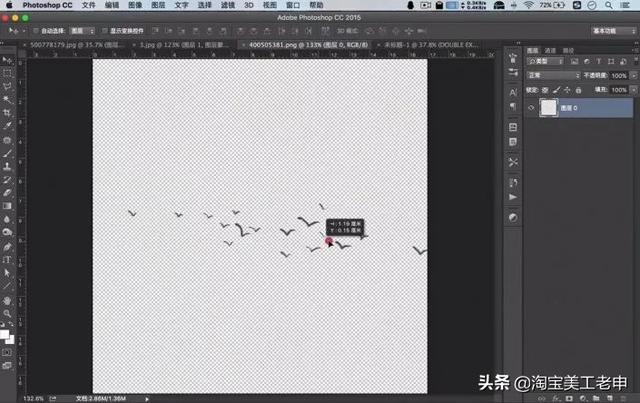The width and height of the screenshot is (640, 403).
Task: Select the Path Selection tool
Action: (x=7, y=273)
